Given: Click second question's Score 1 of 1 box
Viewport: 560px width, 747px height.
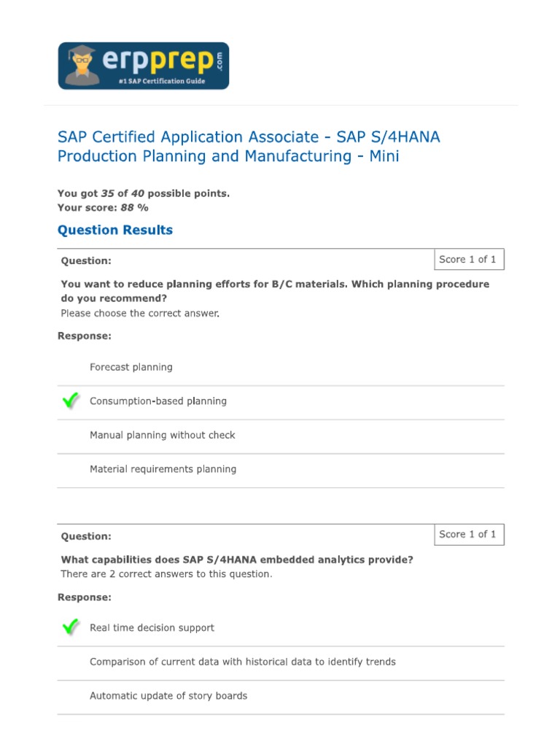Looking at the screenshot, I should pyautogui.click(x=467, y=534).
